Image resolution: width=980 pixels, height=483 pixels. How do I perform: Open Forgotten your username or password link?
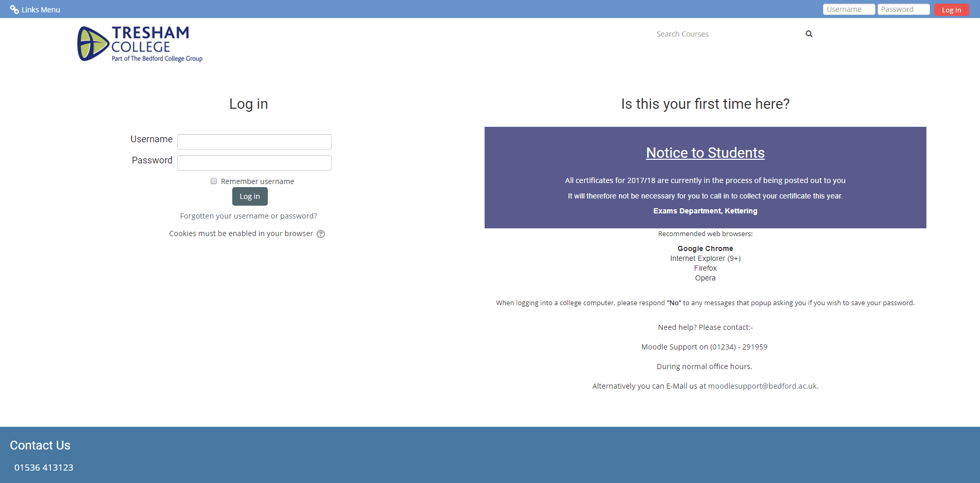(249, 216)
